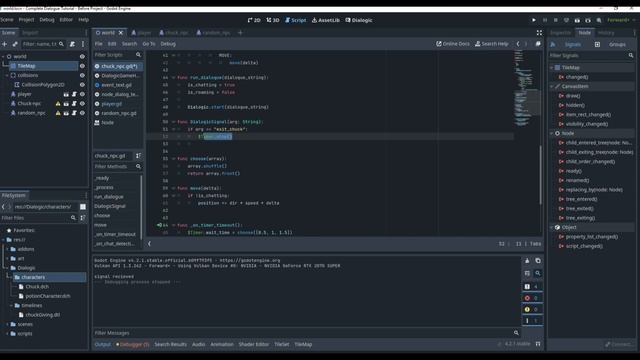Pause the running project
The image size is (640, 360).
(544, 20)
